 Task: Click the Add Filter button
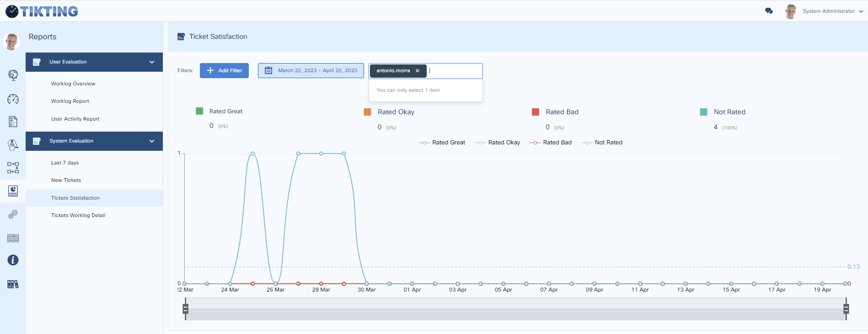pyautogui.click(x=224, y=70)
